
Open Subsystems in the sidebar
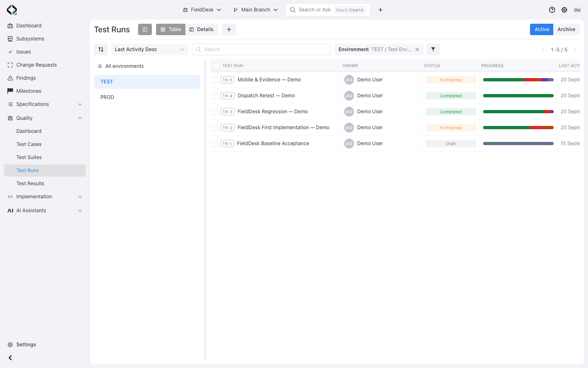coord(45,39)
